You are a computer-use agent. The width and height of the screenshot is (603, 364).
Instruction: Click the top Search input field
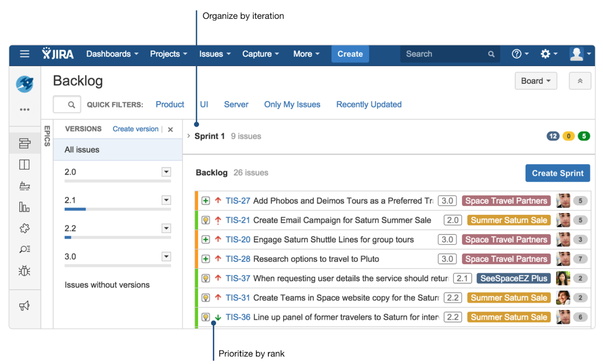tap(445, 54)
